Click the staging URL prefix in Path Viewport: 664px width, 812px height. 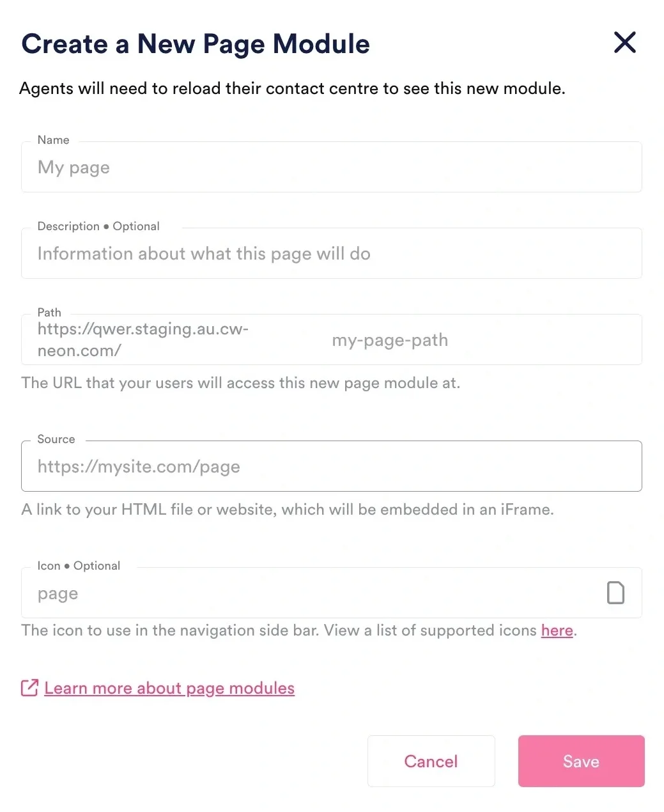pyautogui.click(x=143, y=340)
